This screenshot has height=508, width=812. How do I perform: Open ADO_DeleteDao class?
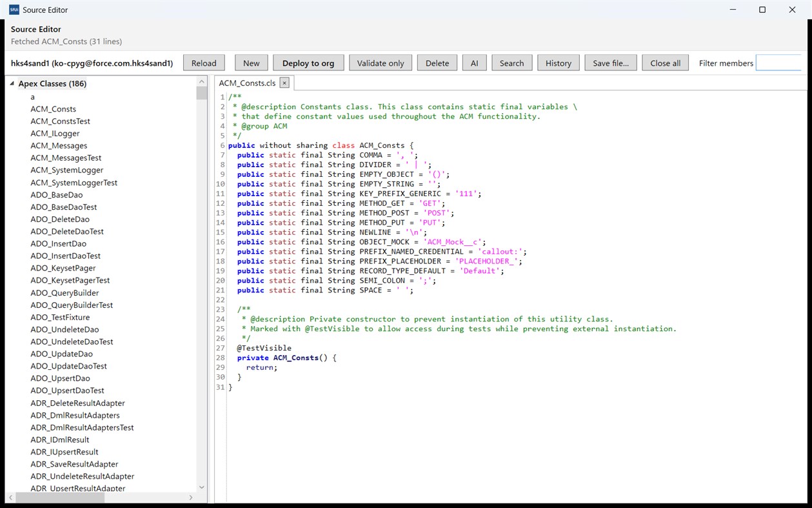(x=60, y=219)
